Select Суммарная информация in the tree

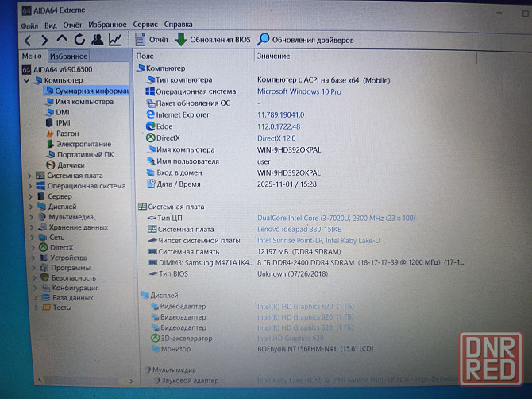pyautogui.click(x=87, y=91)
